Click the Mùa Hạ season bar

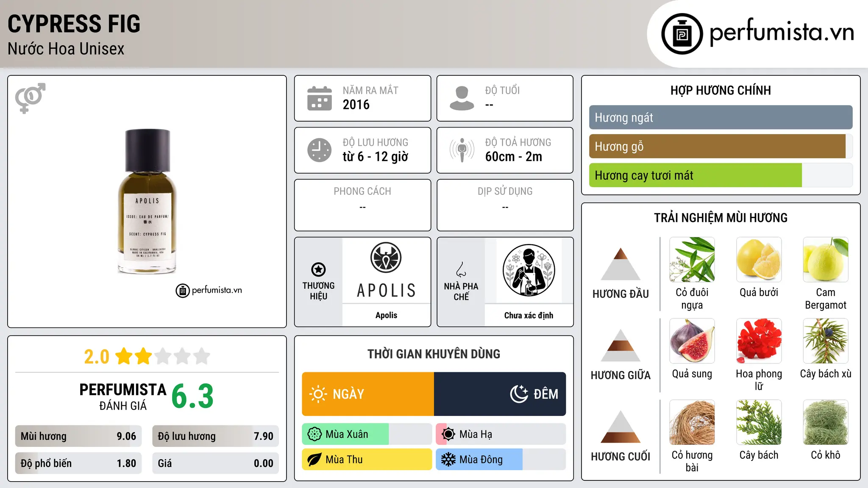(x=501, y=434)
